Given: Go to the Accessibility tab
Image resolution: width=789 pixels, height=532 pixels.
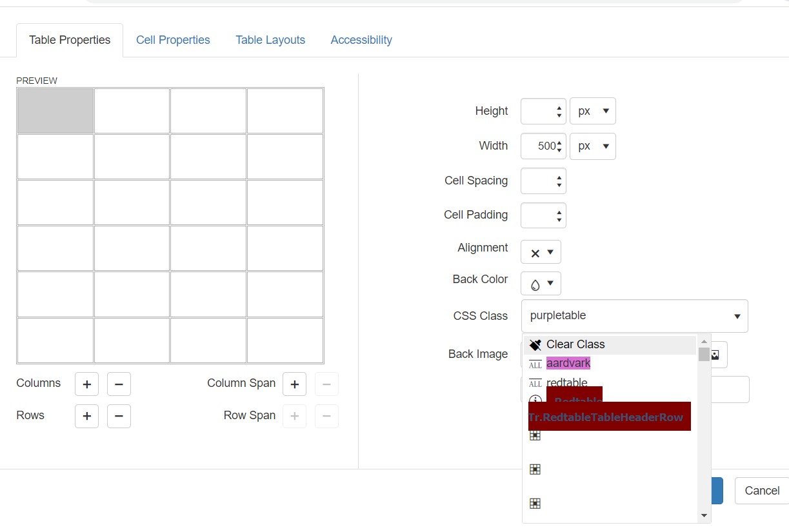Looking at the screenshot, I should click(x=361, y=40).
